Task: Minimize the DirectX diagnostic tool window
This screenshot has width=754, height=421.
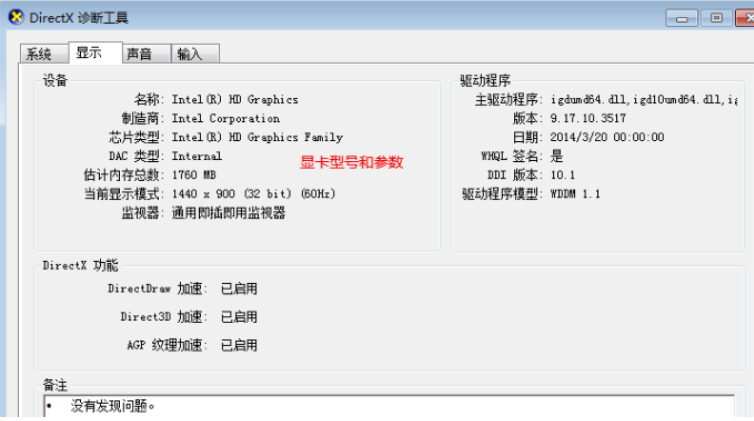Action: click(x=686, y=17)
